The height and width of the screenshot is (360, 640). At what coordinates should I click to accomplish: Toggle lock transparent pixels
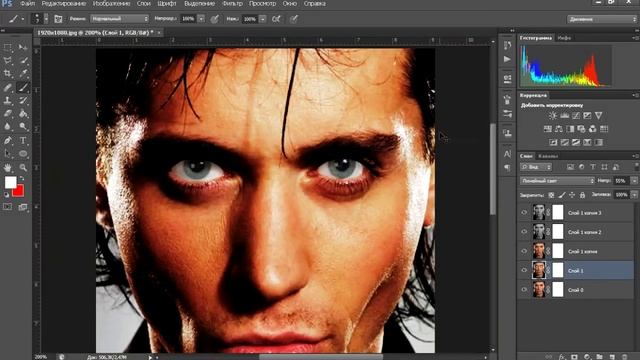point(551,195)
